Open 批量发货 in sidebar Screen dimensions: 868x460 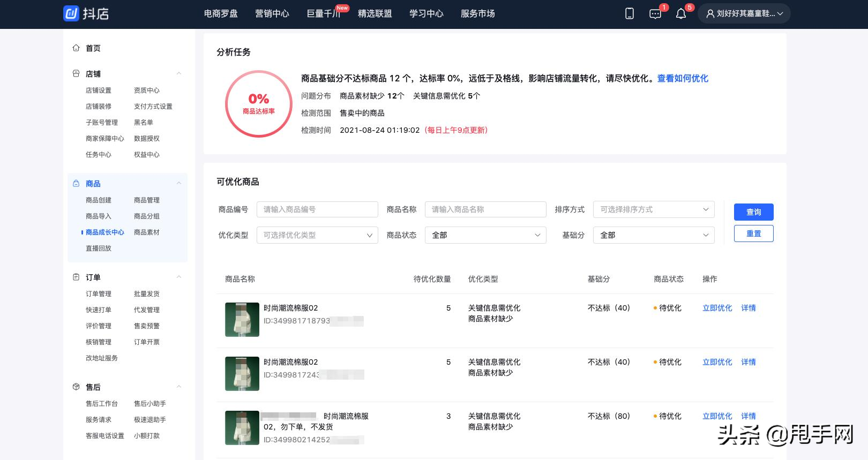[147, 294]
